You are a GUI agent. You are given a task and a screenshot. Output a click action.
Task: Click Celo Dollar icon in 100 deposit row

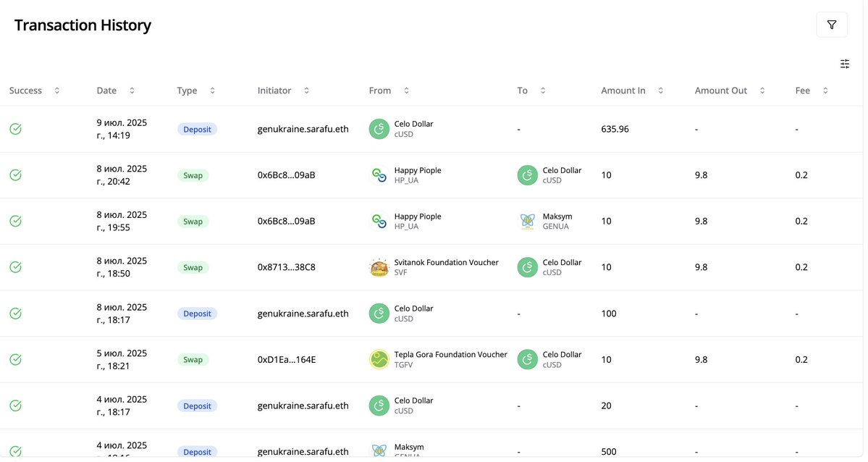(x=379, y=314)
